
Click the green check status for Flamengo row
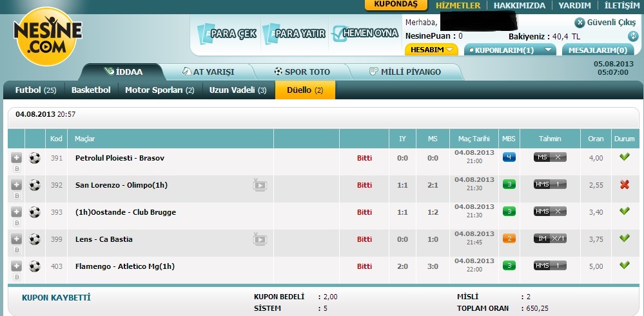coord(625,265)
